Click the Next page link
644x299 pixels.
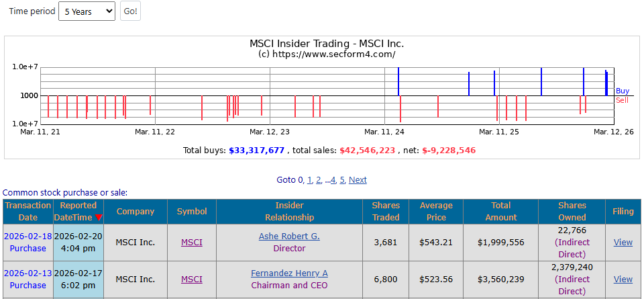coord(358,179)
